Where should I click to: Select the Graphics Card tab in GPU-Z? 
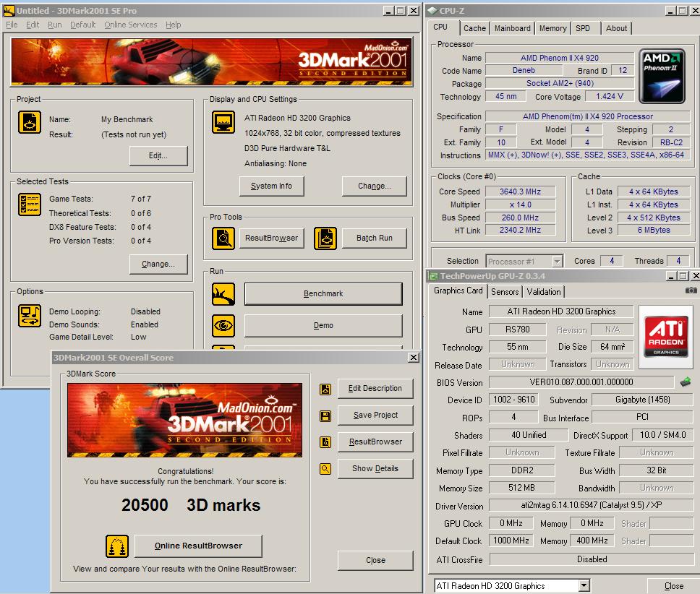pyautogui.click(x=458, y=290)
